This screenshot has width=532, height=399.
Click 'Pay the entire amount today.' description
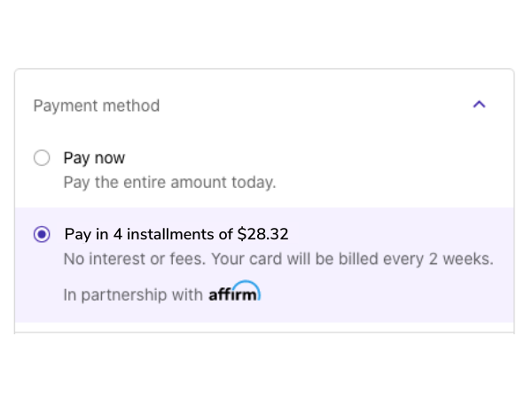click(169, 183)
